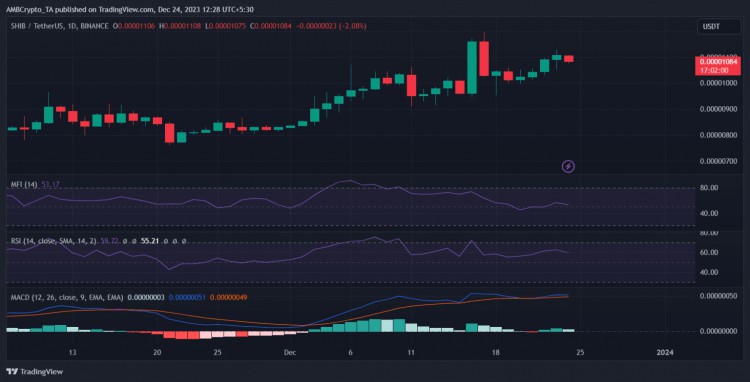Click the MACD signal value 0.00000049
The height and width of the screenshot is (382, 750).
[229, 297]
